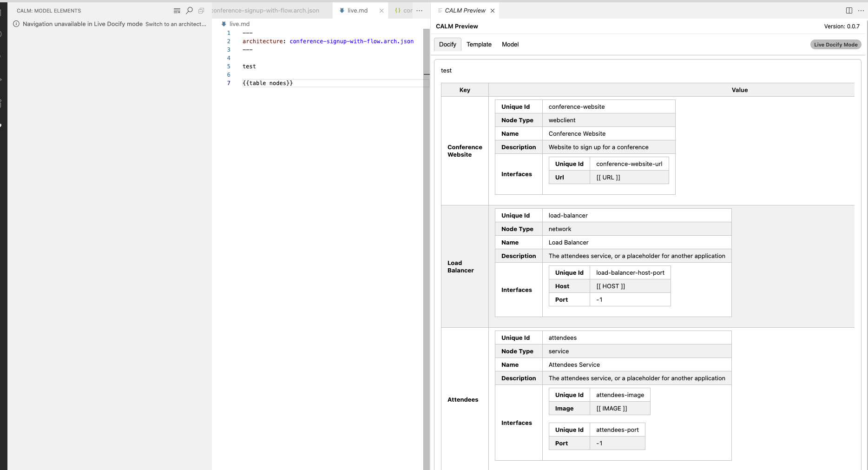Select the CALM Preview tab
Viewport: 868px width, 470px height.
tap(465, 10)
